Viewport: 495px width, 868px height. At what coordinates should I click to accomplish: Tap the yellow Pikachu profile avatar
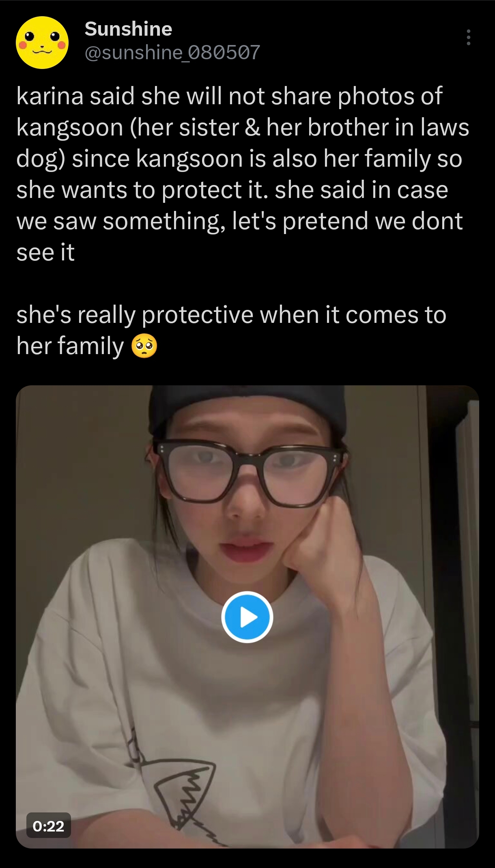click(x=42, y=43)
